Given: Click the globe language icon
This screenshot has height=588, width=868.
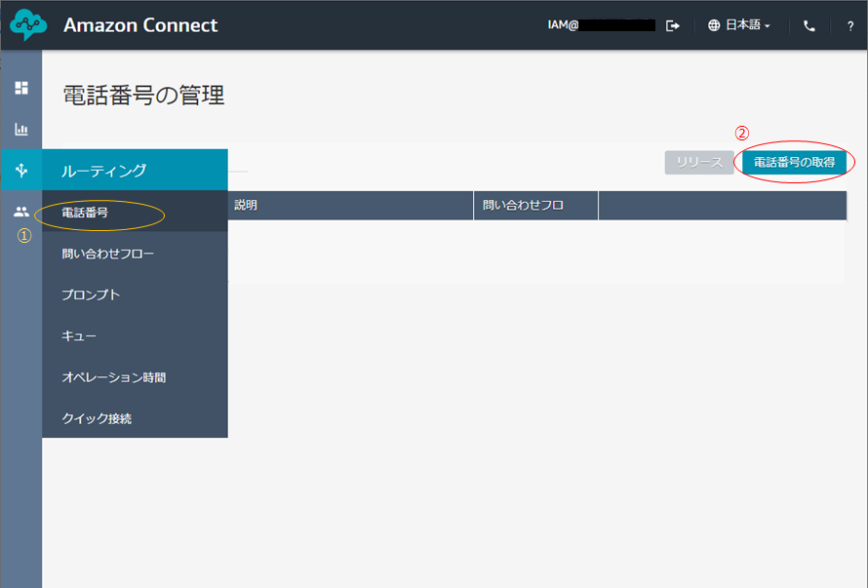Looking at the screenshot, I should [714, 25].
